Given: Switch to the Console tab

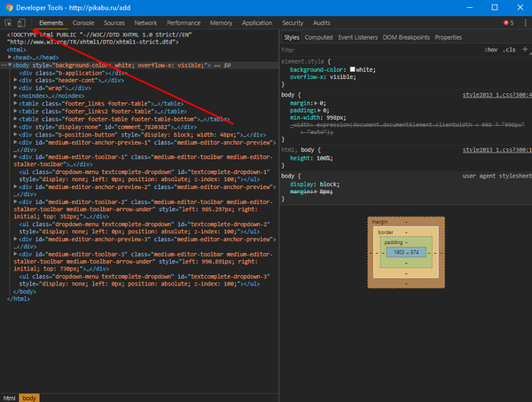Looking at the screenshot, I should pyautogui.click(x=83, y=22).
